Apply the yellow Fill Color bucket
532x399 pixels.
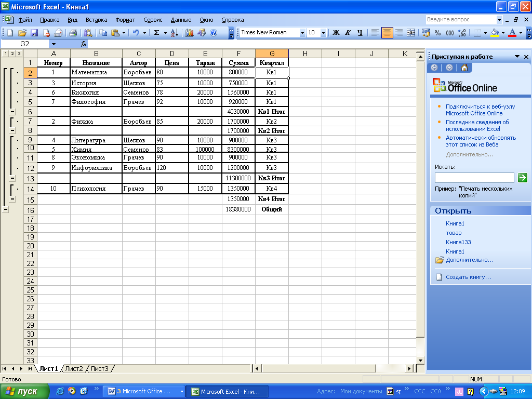495,33
